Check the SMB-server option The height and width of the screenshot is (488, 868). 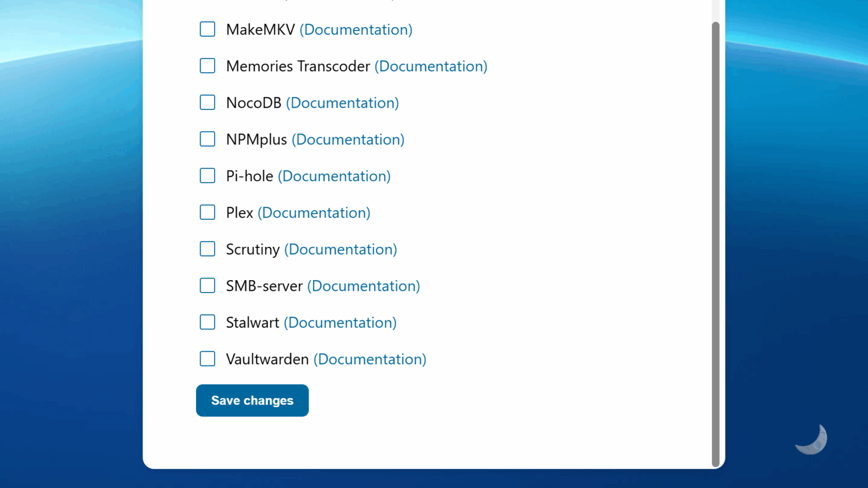207,285
